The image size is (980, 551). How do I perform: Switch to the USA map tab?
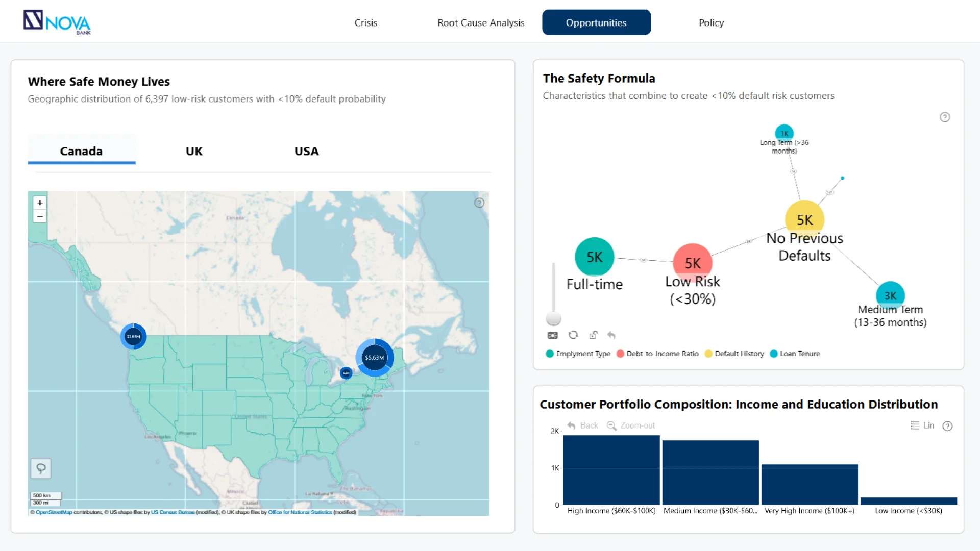point(306,151)
